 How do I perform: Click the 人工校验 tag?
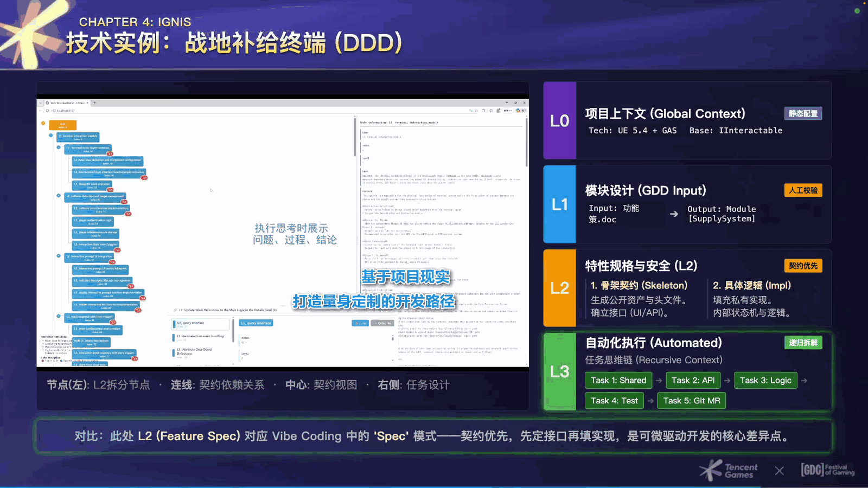(x=803, y=190)
